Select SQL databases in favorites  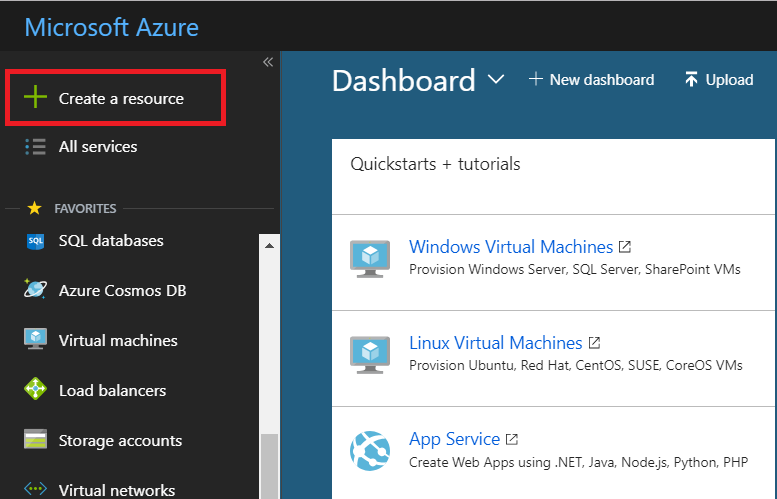pos(111,241)
